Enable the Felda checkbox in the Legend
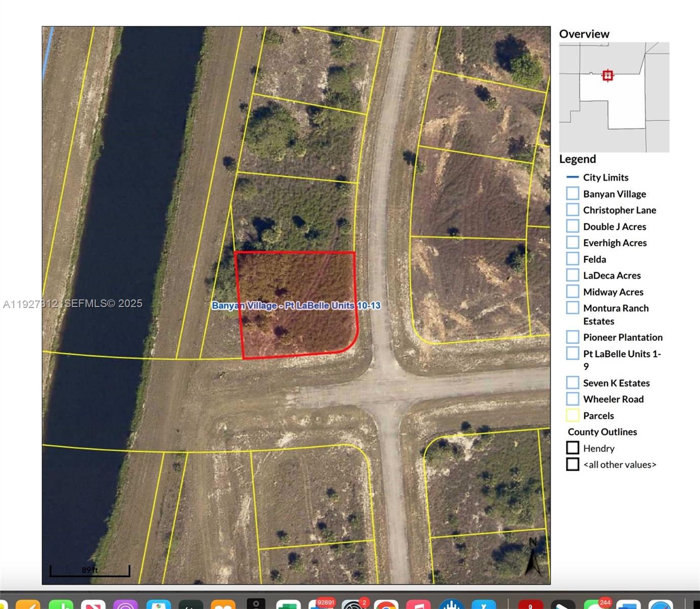The width and height of the screenshot is (700, 609). pos(573,258)
